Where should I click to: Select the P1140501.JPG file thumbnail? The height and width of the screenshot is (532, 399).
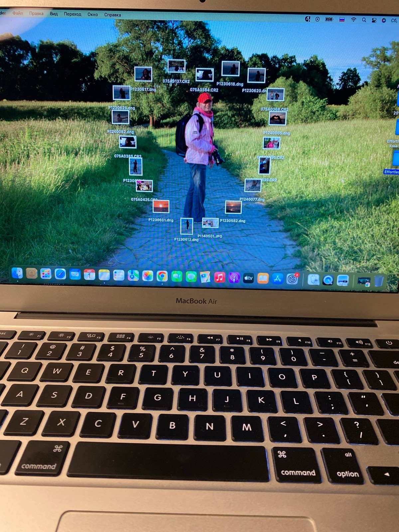pyautogui.click(x=210, y=223)
